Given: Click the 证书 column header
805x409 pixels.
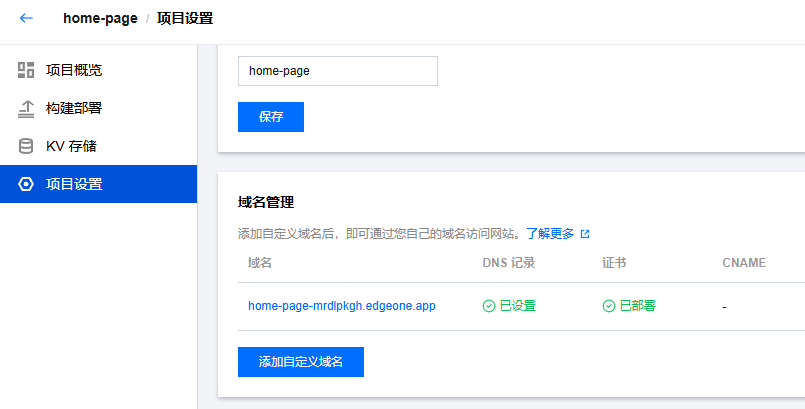Looking at the screenshot, I should [614, 263].
